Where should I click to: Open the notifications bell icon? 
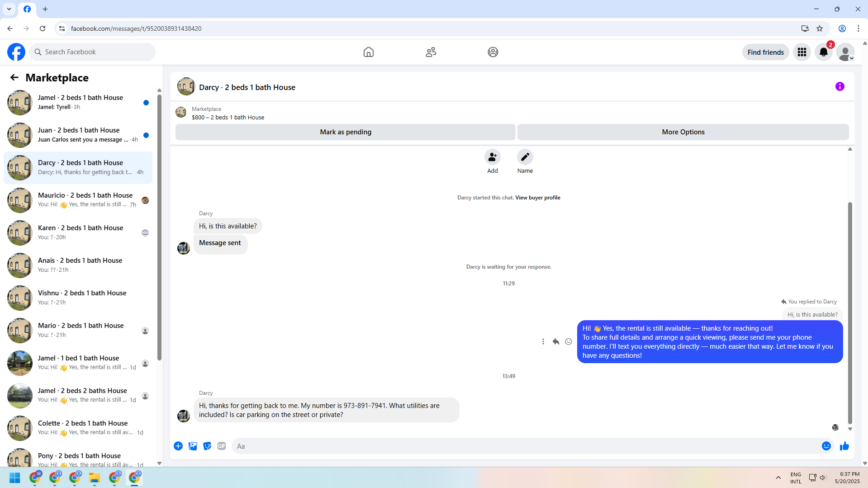coord(824,52)
